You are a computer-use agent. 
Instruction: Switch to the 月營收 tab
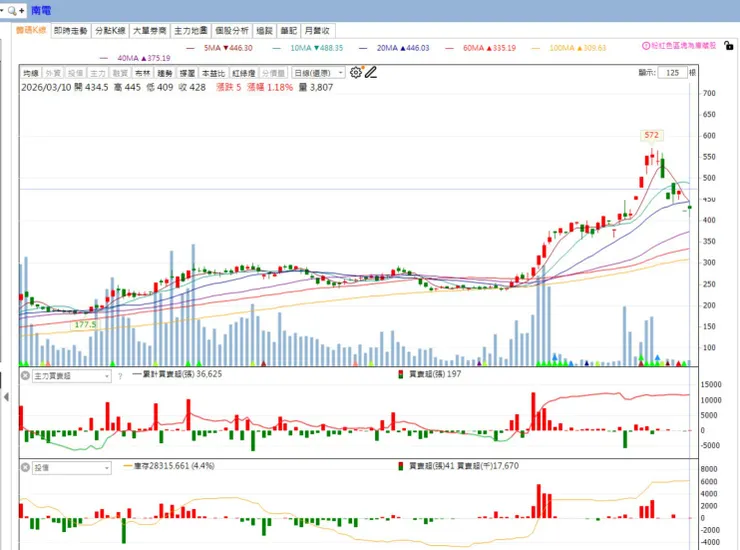click(317, 31)
